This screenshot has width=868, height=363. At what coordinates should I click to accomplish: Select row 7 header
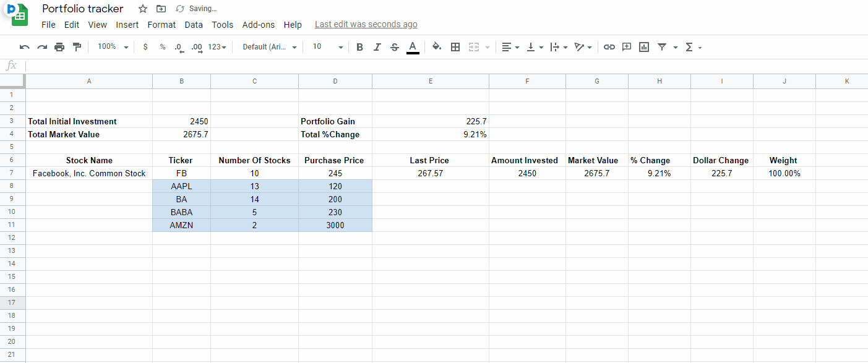12,173
